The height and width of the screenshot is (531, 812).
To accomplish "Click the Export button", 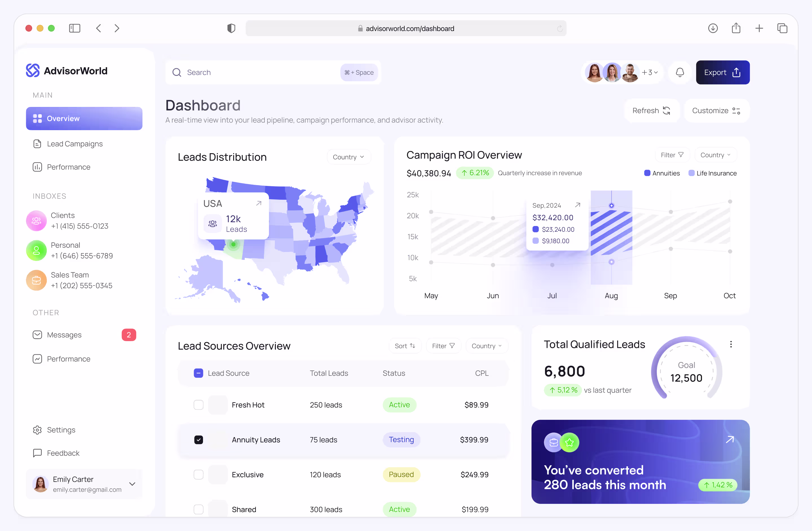I will coord(723,73).
